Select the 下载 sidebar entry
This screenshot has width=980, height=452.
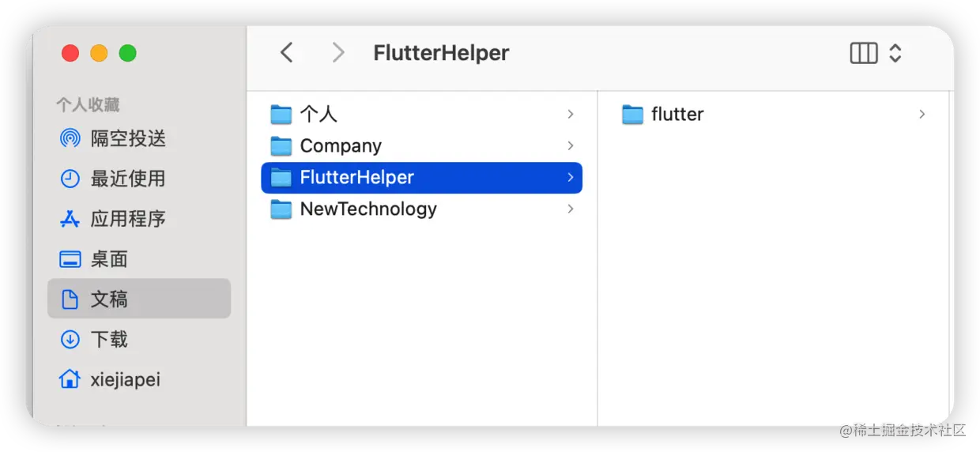(109, 340)
